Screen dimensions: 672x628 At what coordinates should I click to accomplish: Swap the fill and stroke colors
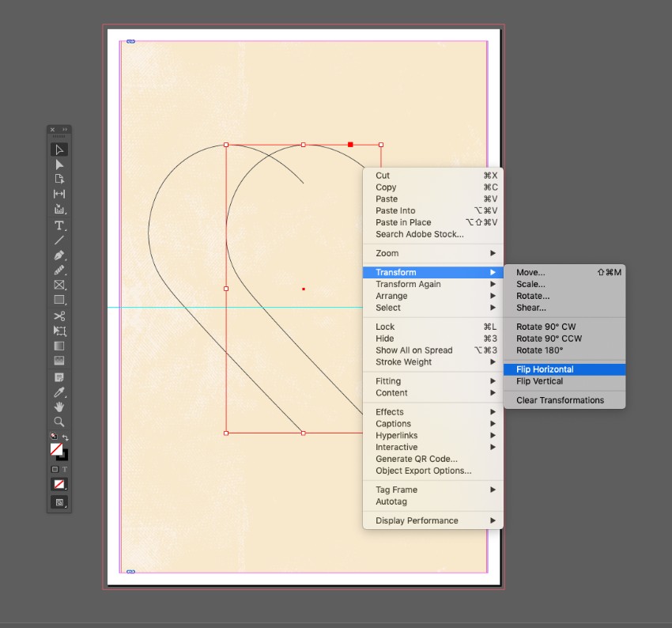pos(65,437)
